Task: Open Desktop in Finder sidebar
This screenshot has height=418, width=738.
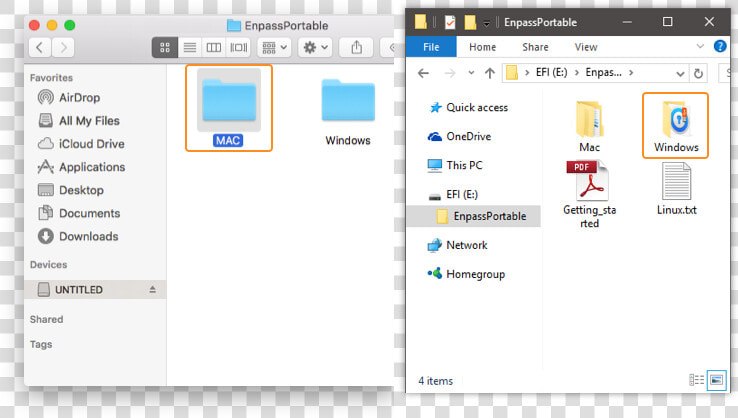Action: pyautogui.click(x=71, y=190)
